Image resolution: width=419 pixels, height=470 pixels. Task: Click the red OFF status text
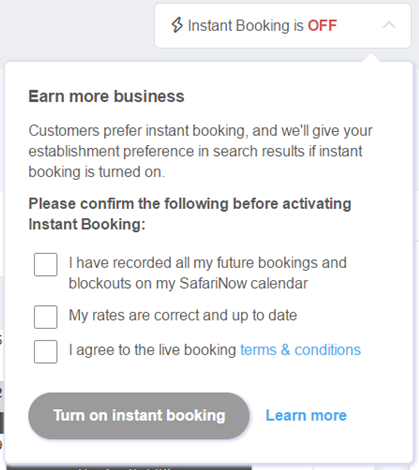(x=322, y=26)
